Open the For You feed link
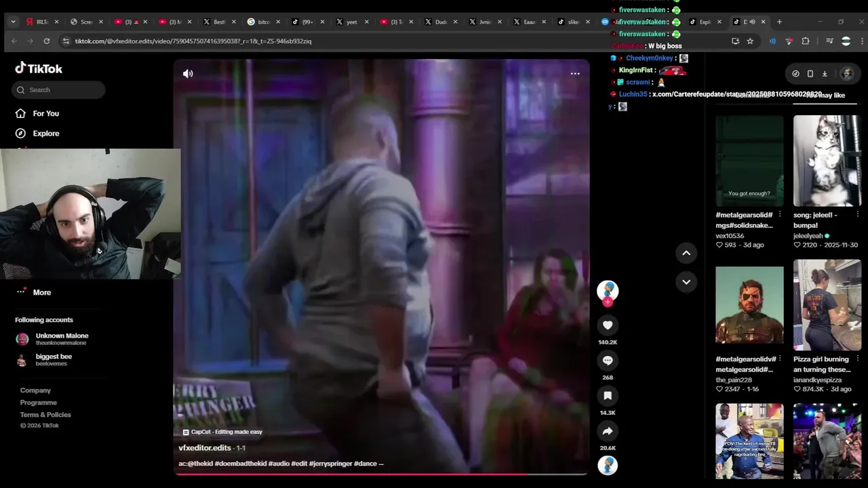 [x=46, y=113]
